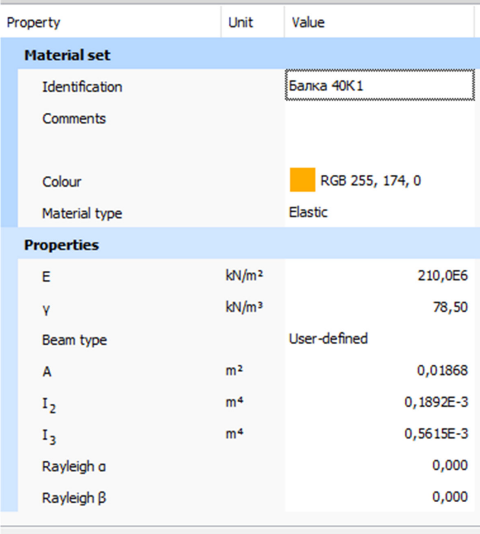Click the orange colour swatch

pos(302,180)
